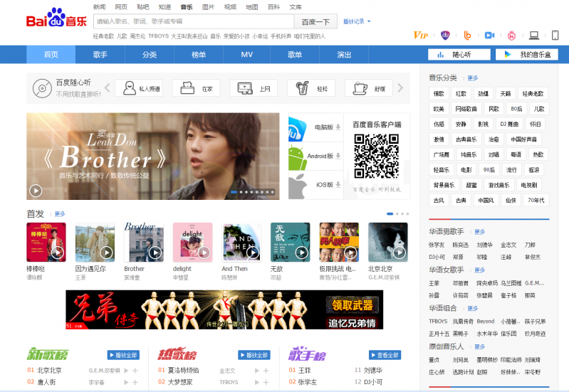
Task: Open 我的音乐盒 button
Action: [x=527, y=54]
